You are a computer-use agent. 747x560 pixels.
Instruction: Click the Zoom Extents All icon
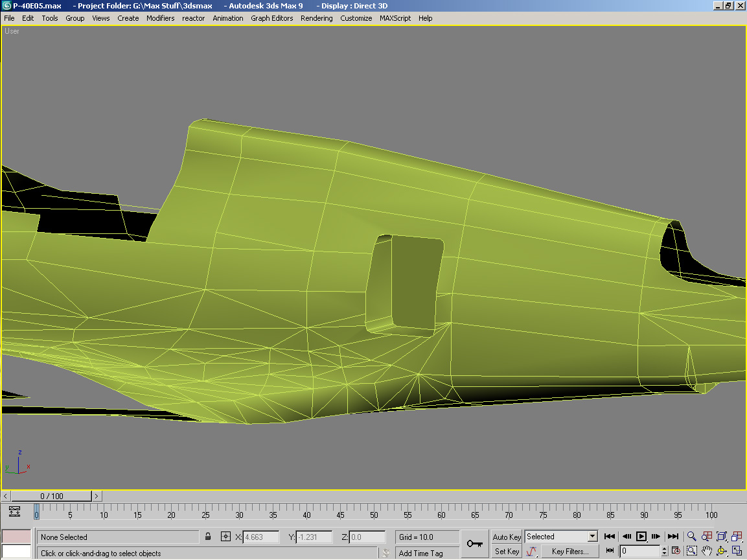737,536
